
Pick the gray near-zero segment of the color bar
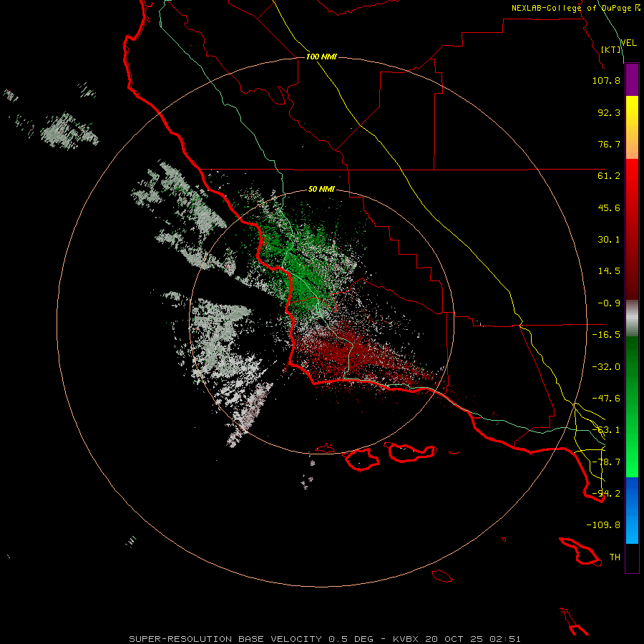click(x=632, y=318)
